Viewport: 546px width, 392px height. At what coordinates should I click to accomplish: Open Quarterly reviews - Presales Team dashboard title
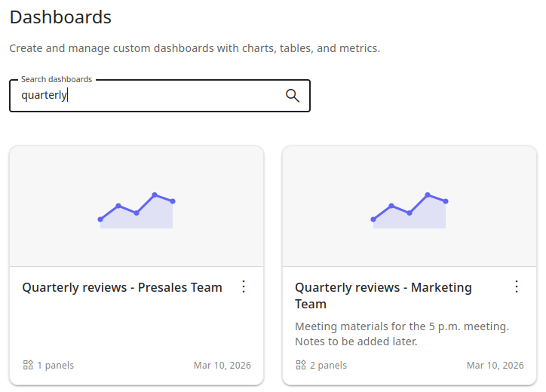122,287
